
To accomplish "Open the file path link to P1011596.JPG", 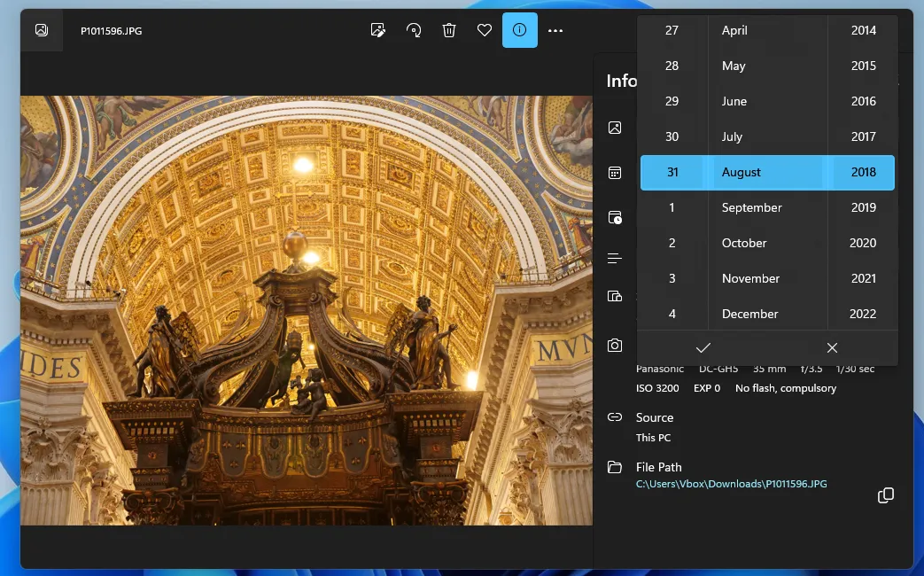I will pyautogui.click(x=730, y=484).
